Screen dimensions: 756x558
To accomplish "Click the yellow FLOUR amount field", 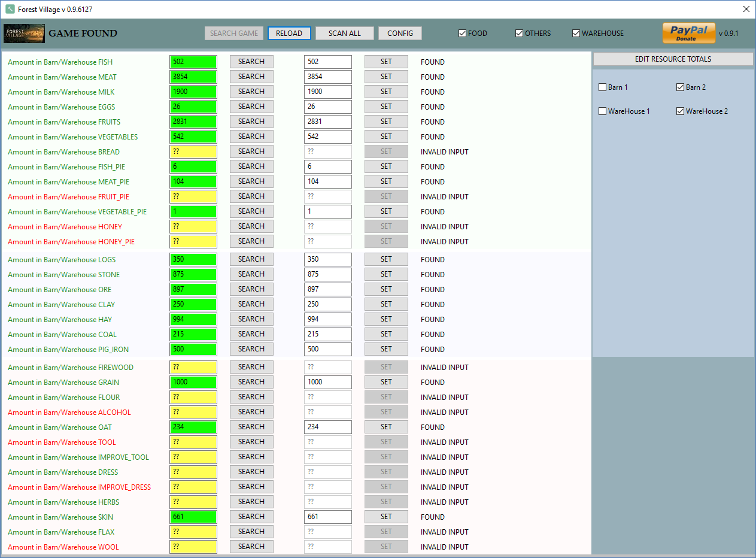I will [x=193, y=397].
